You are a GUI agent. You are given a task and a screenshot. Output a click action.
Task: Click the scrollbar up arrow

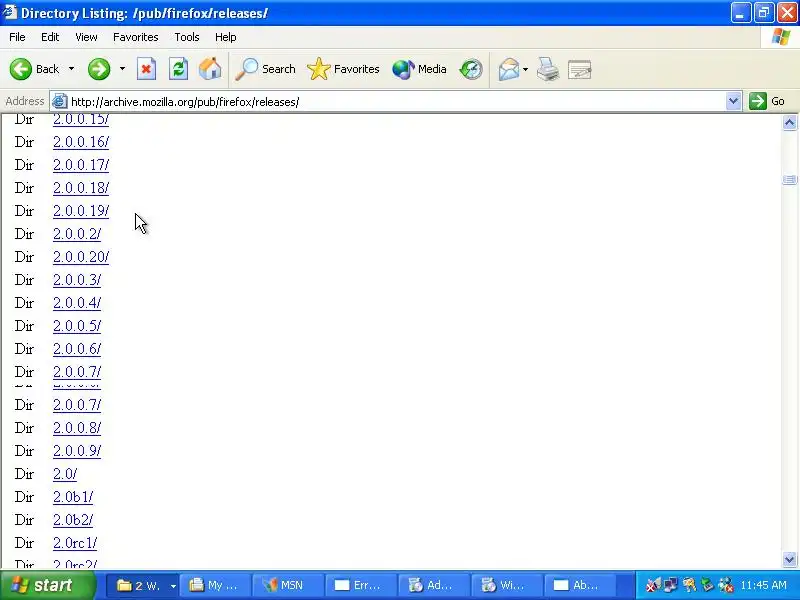789,122
